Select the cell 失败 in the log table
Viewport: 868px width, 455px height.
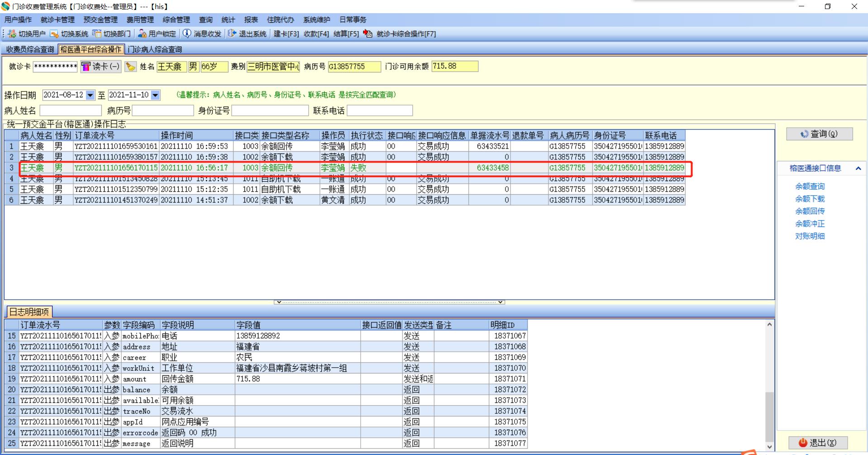coord(367,168)
